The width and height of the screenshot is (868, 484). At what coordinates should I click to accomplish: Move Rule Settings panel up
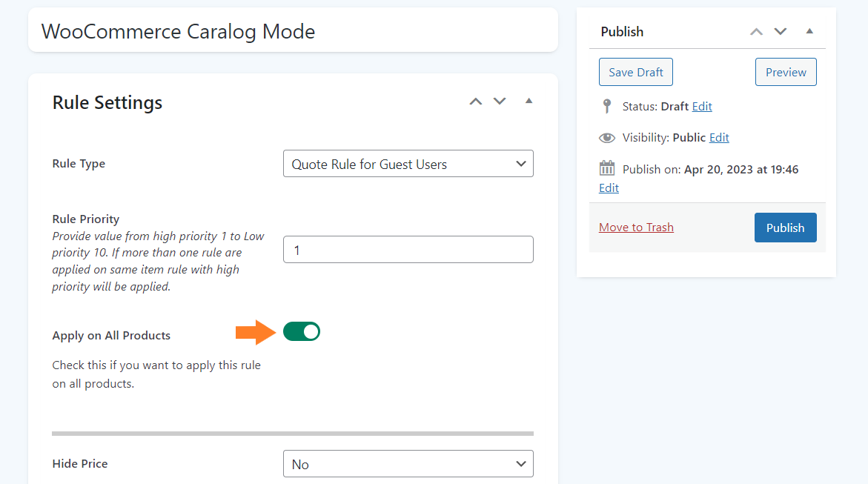(x=476, y=102)
